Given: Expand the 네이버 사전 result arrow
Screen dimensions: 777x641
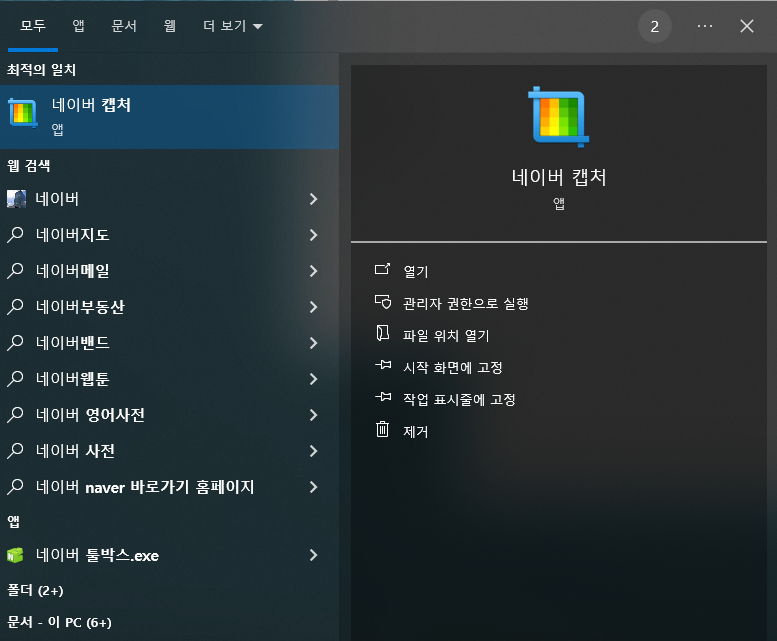Looking at the screenshot, I should click(313, 451).
